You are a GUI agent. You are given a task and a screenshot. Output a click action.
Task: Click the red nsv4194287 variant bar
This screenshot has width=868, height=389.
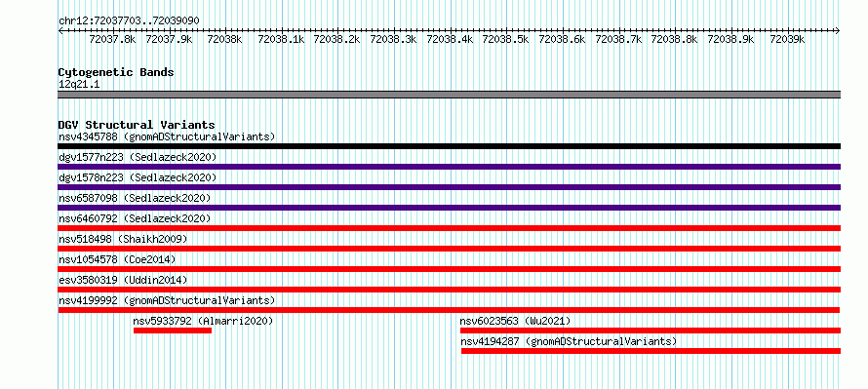pos(651,351)
